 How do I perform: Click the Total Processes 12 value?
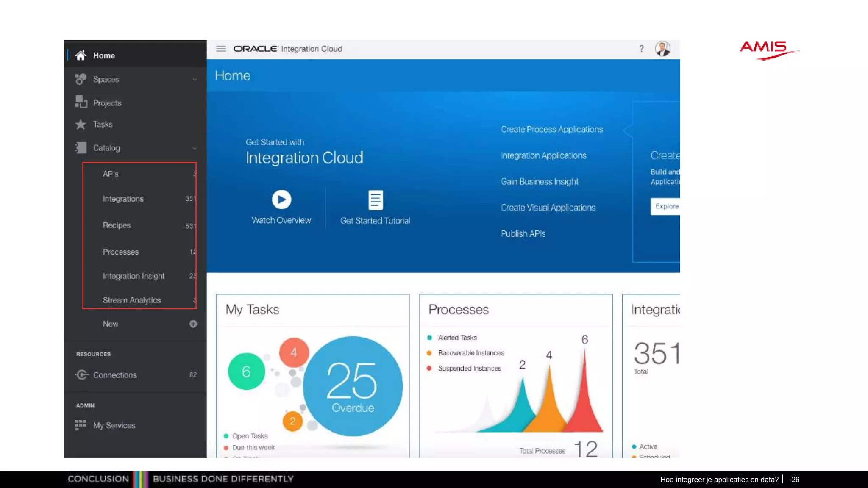pyautogui.click(x=586, y=449)
